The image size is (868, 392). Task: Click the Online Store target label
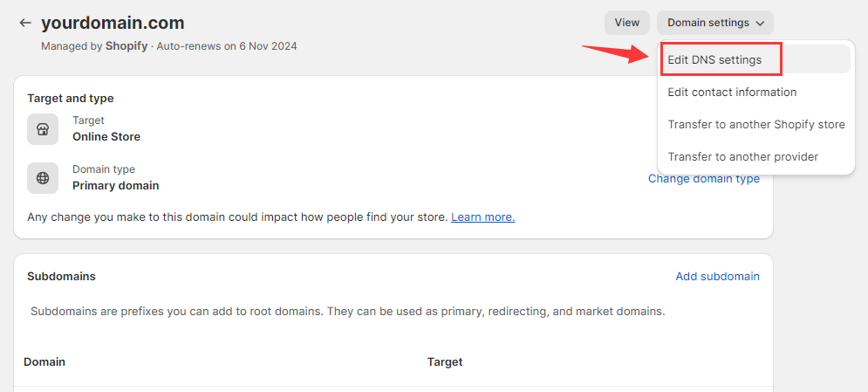pos(106,136)
